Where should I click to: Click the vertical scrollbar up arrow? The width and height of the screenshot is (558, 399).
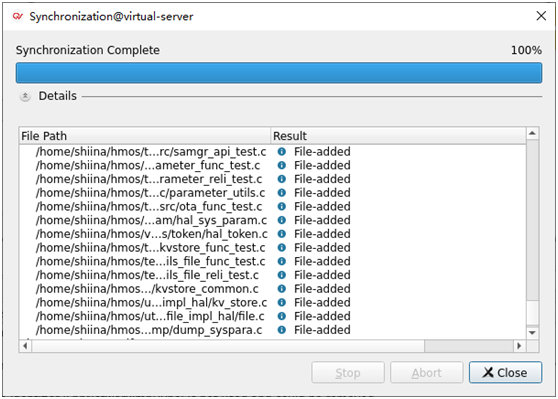click(532, 133)
